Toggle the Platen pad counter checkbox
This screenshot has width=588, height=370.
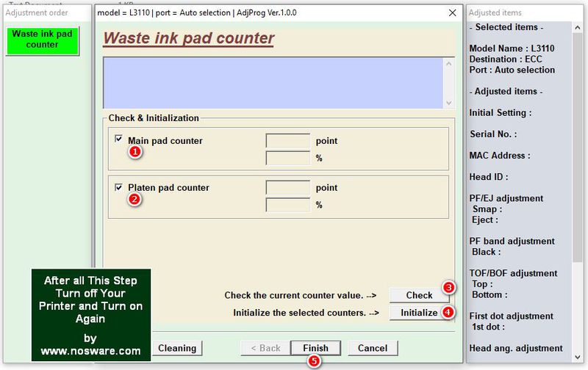pos(119,187)
